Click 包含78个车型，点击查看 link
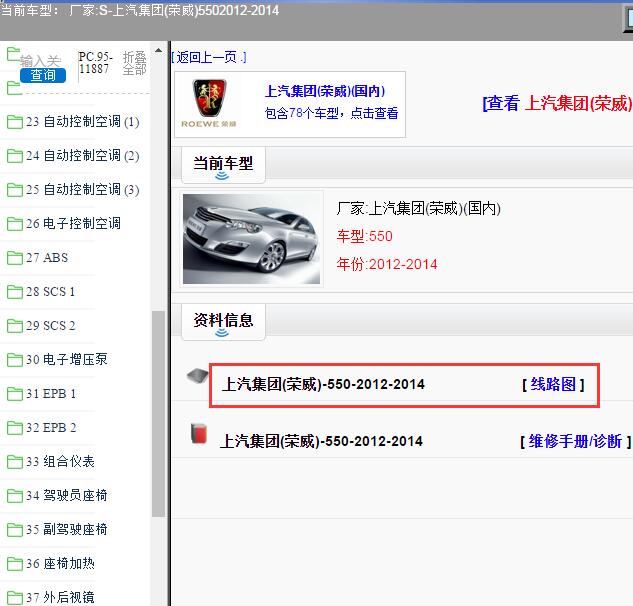 331,113
